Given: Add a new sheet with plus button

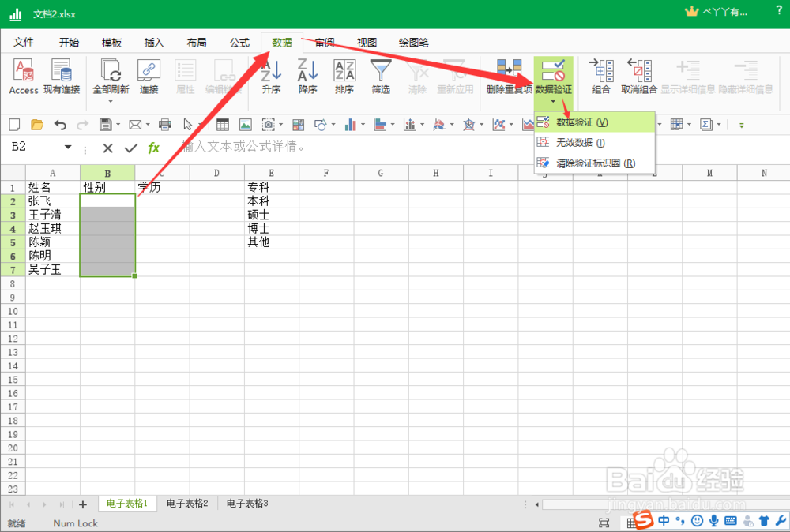Looking at the screenshot, I should tap(83, 504).
